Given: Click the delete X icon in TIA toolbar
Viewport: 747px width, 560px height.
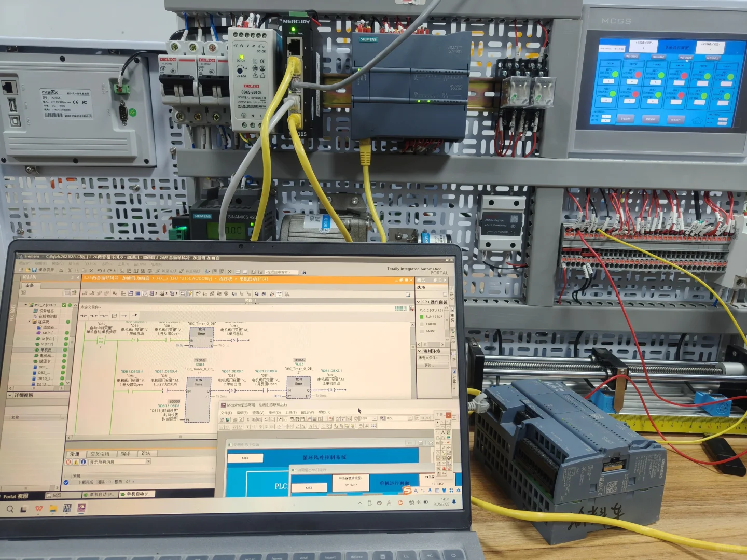Looking at the screenshot, I should pyautogui.click(x=91, y=270).
